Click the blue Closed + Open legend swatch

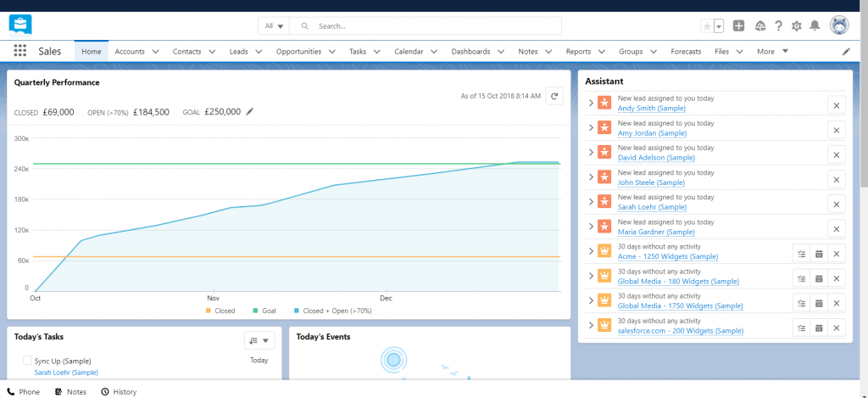coord(298,311)
